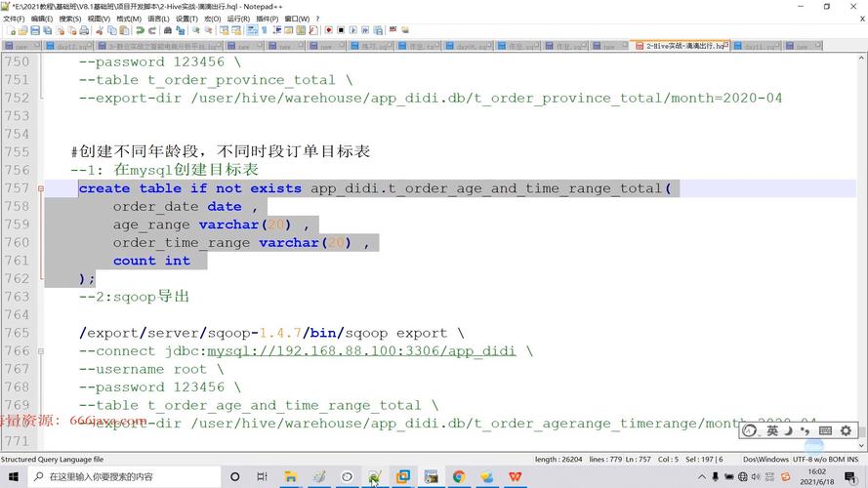Click the vertical scrollbar up arrow

(x=862, y=58)
